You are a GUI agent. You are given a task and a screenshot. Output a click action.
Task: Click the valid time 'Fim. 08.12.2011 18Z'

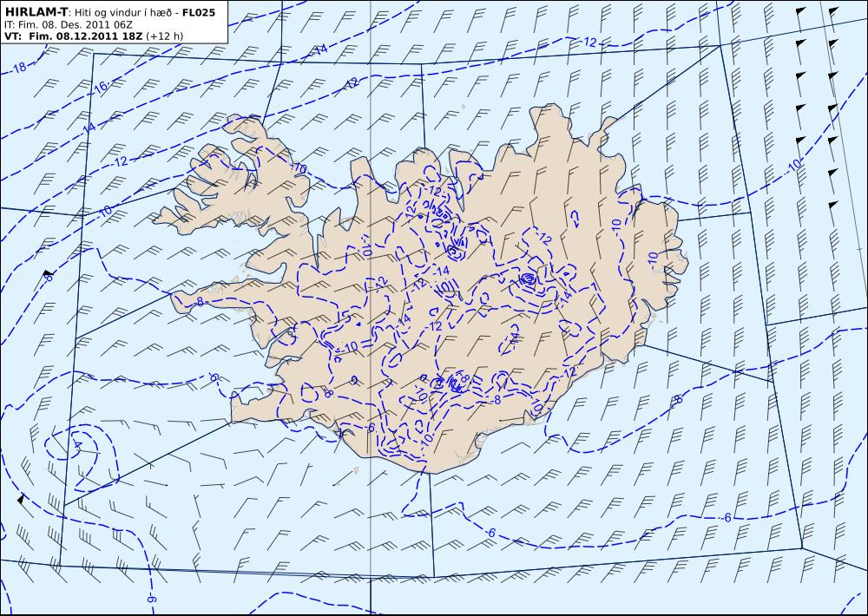click(x=86, y=36)
